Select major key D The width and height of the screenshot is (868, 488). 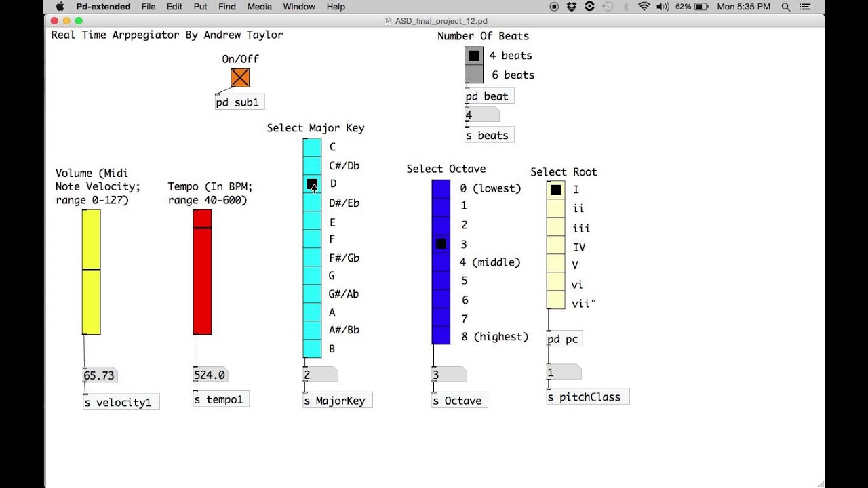[x=312, y=184]
